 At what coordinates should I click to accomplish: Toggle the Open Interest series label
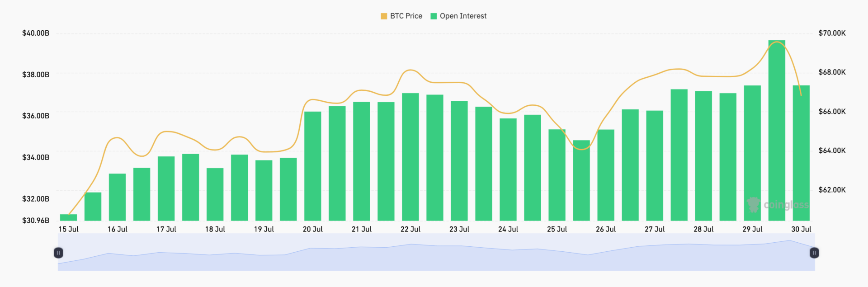[463, 16]
